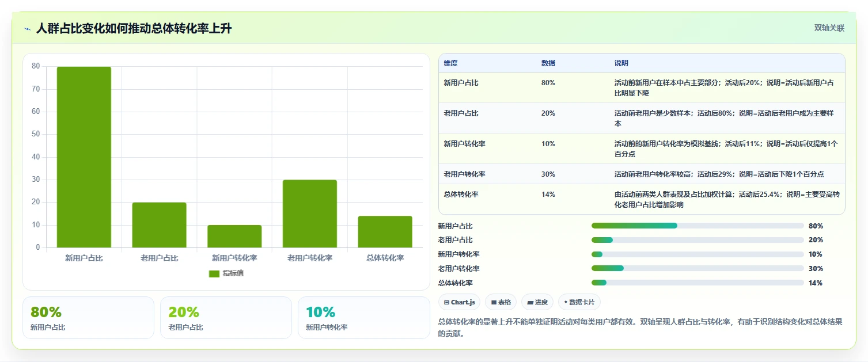Click the 老用户转化率 x-axis label under chart

(x=310, y=258)
